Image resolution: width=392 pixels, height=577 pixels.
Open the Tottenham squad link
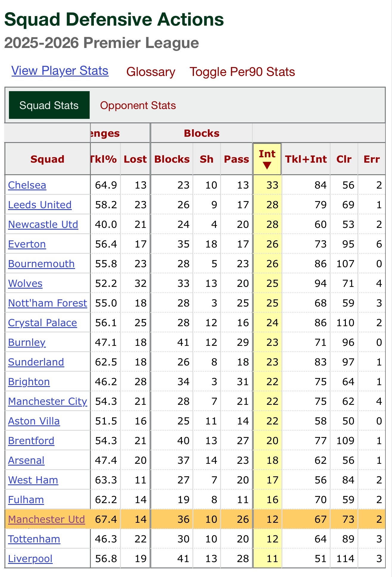pyautogui.click(x=34, y=539)
